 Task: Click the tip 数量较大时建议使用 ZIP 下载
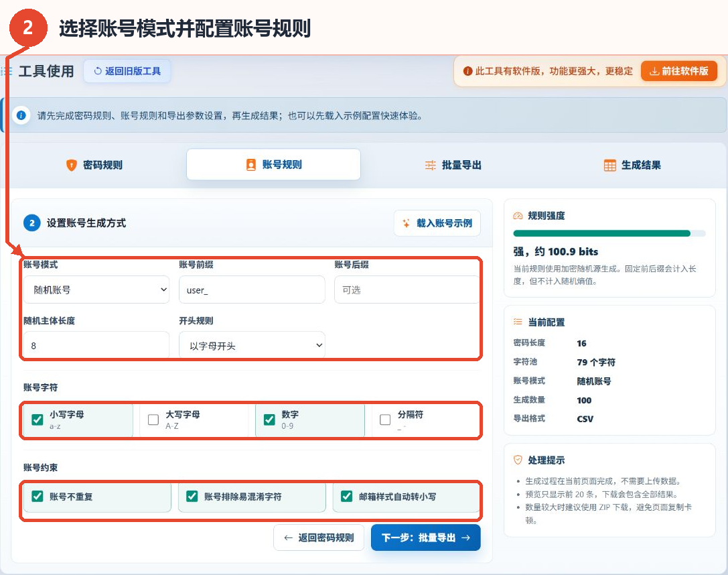[608, 514]
